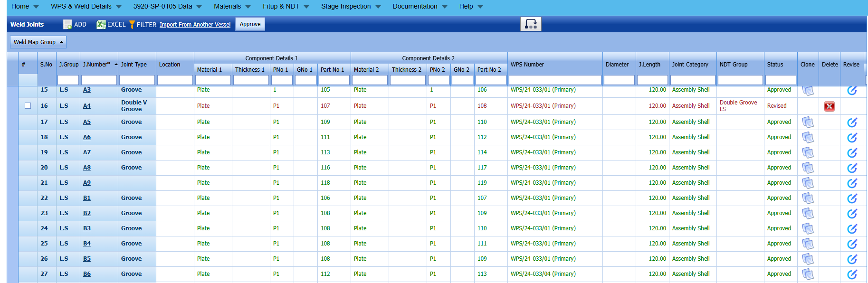Open the WPS & Weld Details dropdown menu
Image resolution: width=868 pixels, height=283 pixels.
coord(86,7)
